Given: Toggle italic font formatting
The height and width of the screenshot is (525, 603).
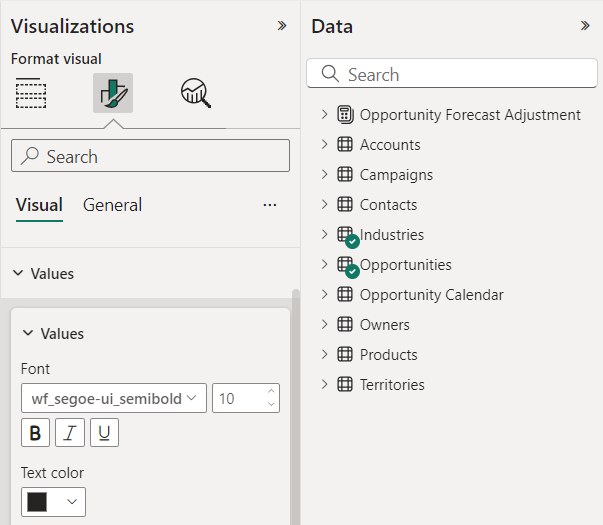Looking at the screenshot, I should coord(70,433).
